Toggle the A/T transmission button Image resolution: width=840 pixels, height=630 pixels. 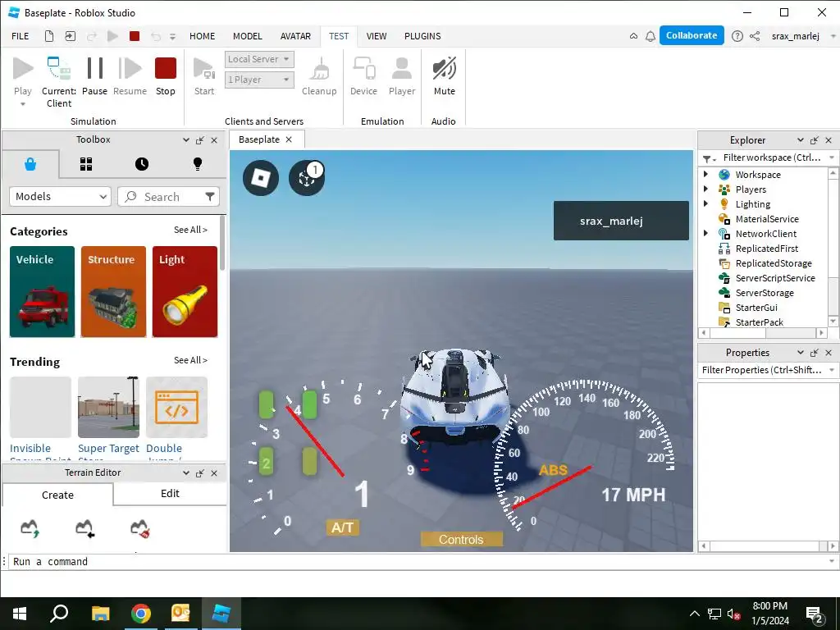coord(342,527)
